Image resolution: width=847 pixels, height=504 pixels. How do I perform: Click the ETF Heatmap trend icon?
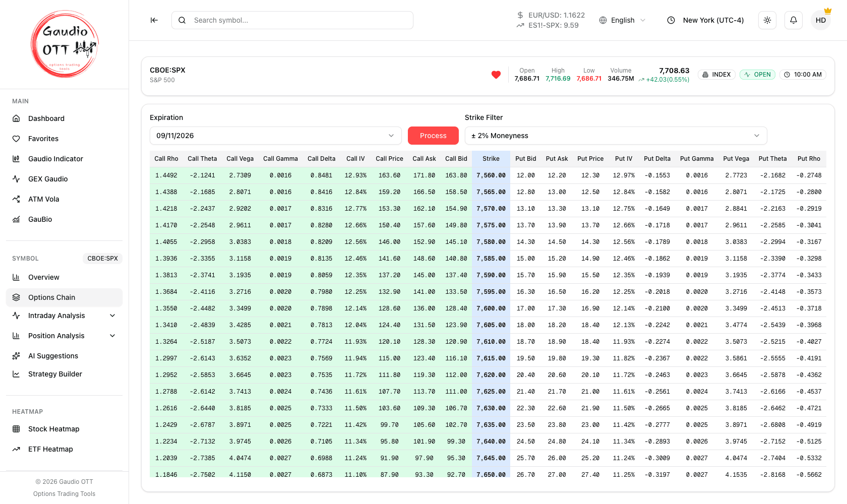pyautogui.click(x=16, y=449)
